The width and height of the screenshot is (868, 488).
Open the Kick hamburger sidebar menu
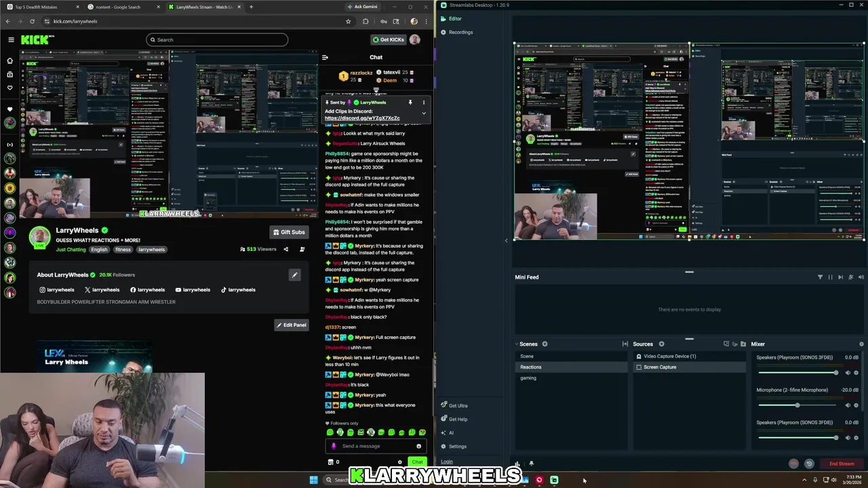pyautogui.click(x=11, y=40)
